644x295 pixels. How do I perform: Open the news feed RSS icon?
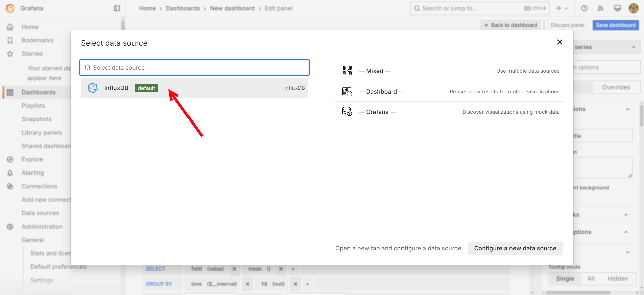[601, 8]
